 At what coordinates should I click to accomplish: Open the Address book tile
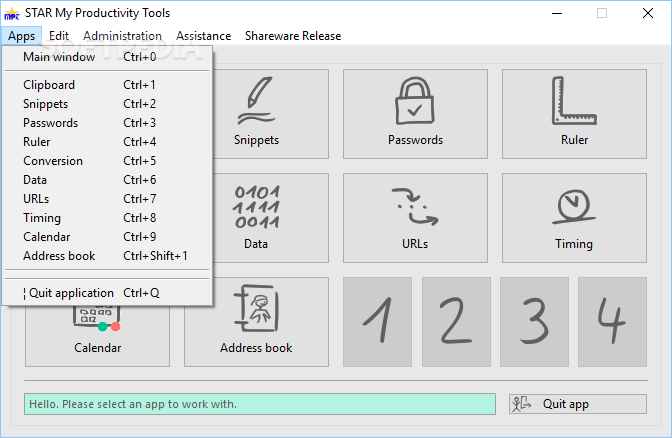[256, 322]
